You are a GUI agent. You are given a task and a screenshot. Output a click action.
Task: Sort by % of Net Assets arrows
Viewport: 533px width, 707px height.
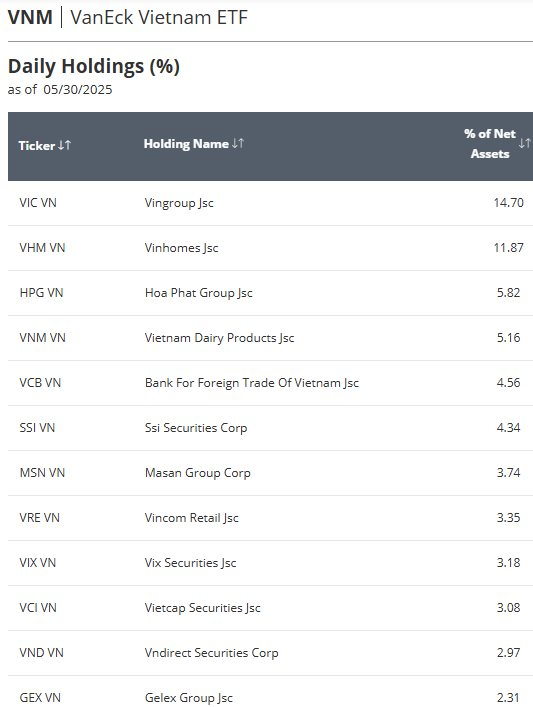524,143
